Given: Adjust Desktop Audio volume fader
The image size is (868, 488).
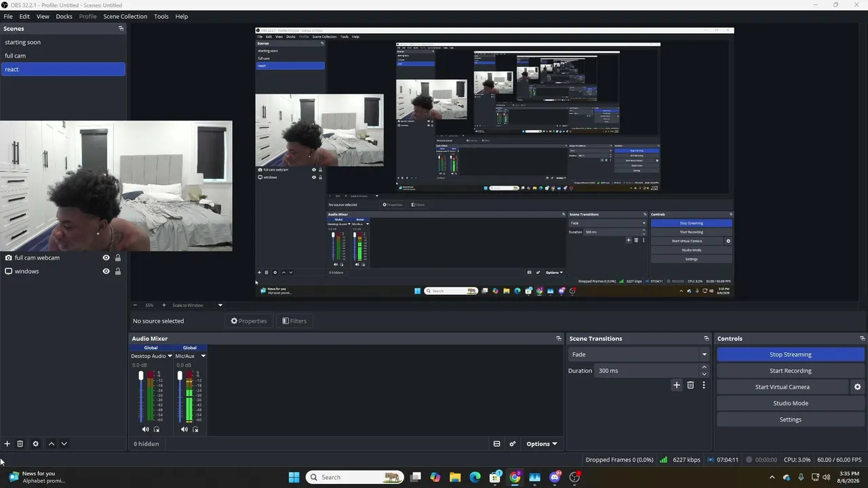Looking at the screenshot, I should click(x=141, y=376).
